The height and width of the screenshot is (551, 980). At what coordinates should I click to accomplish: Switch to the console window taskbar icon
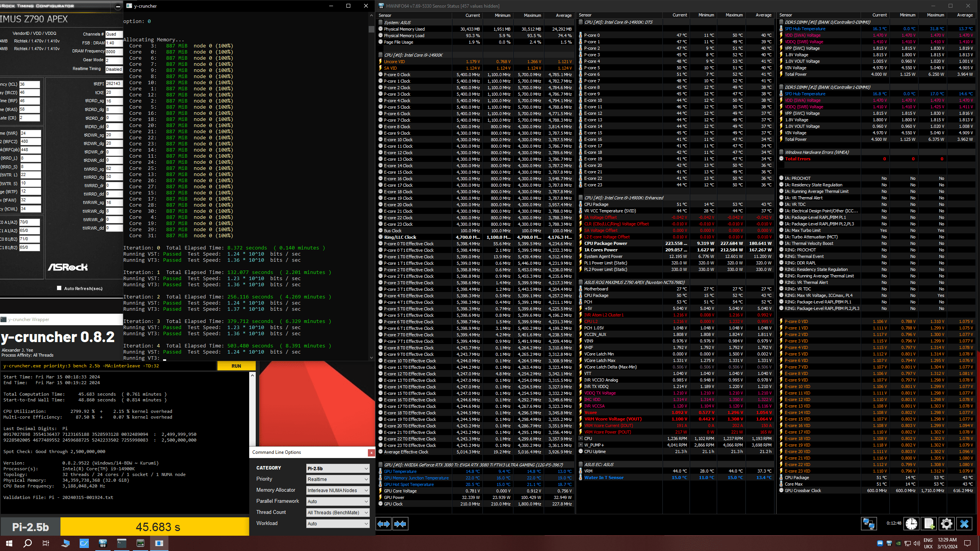[x=122, y=543]
